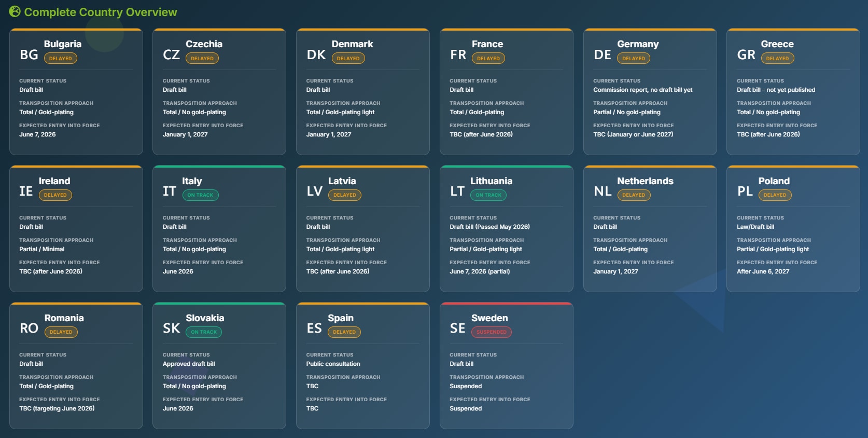Click the DELAYED badge under Romania
The image size is (868, 438).
pos(61,332)
